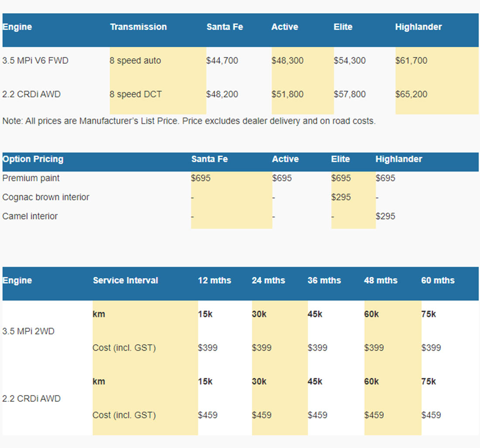Screen dimensions: 480x448
Task: Select the Cognac brown interior row label
Action: [x=46, y=197]
